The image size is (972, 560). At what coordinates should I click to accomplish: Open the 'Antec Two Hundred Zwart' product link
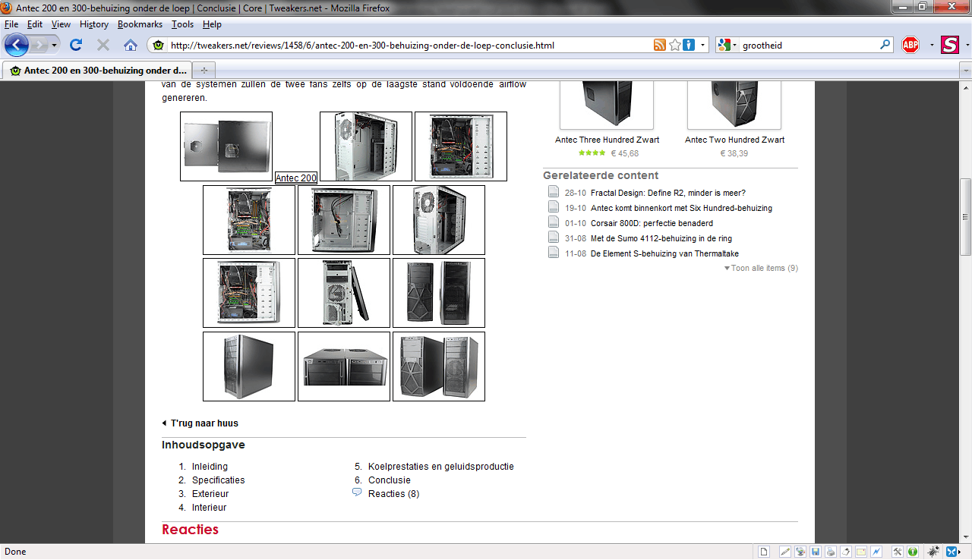734,140
